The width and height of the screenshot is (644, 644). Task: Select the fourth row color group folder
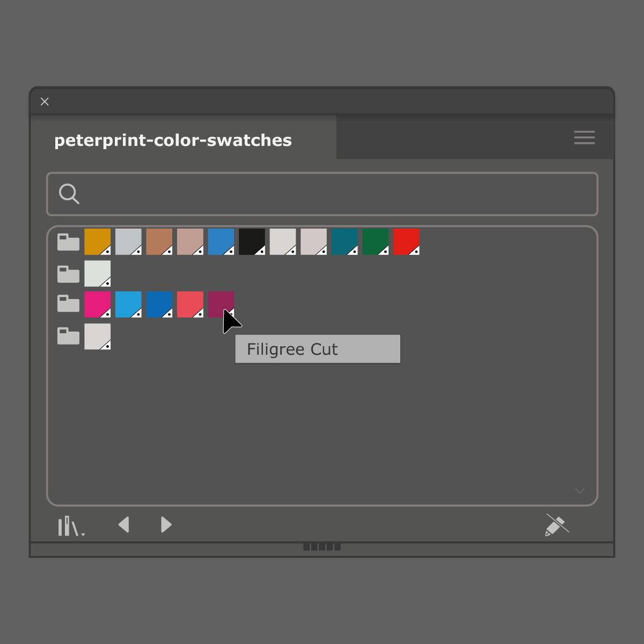(x=68, y=336)
